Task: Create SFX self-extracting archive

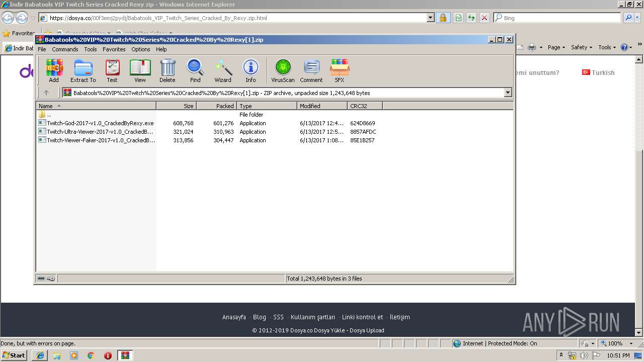Action: (340, 70)
